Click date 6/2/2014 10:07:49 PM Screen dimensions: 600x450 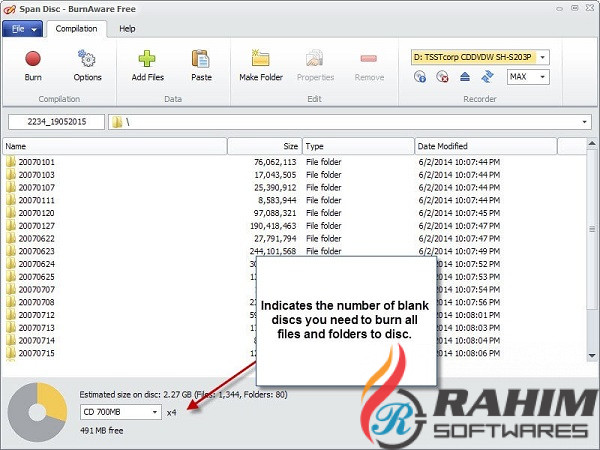(459, 251)
